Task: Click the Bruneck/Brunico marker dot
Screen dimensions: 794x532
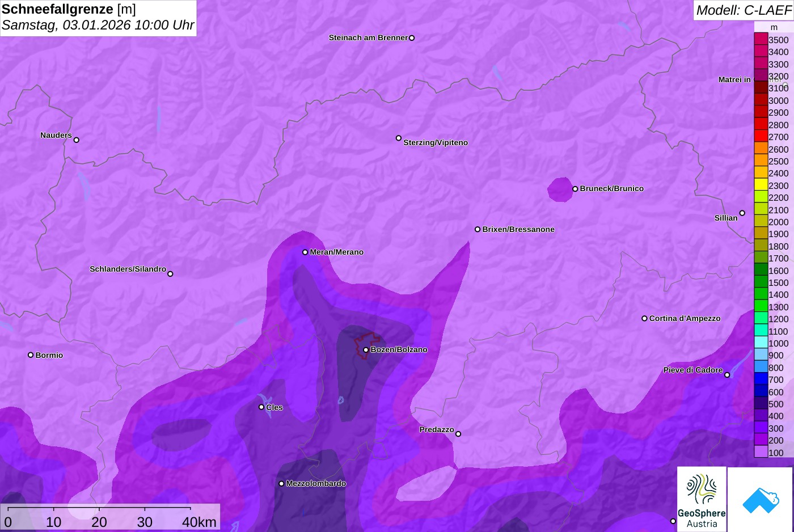Action: [575, 189]
